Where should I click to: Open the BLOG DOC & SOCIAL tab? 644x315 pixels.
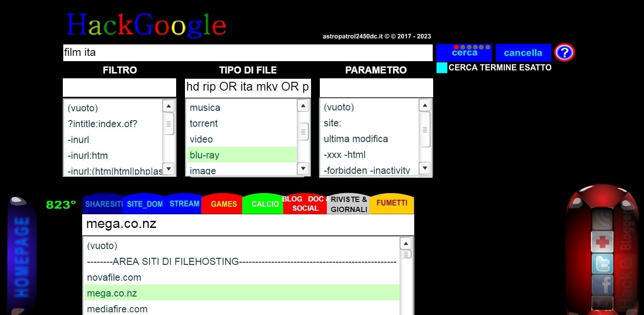click(x=306, y=204)
